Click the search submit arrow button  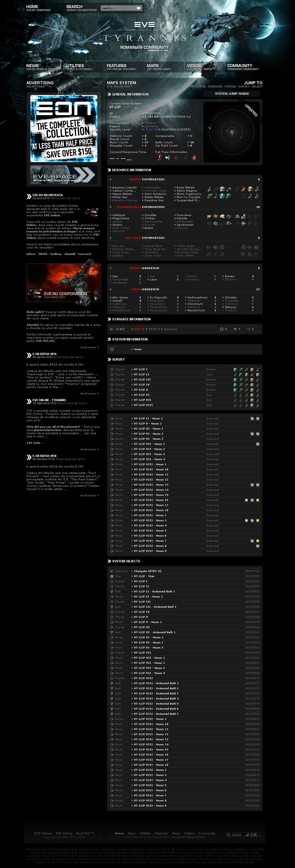pyautogui.click(x=138, y=8)
